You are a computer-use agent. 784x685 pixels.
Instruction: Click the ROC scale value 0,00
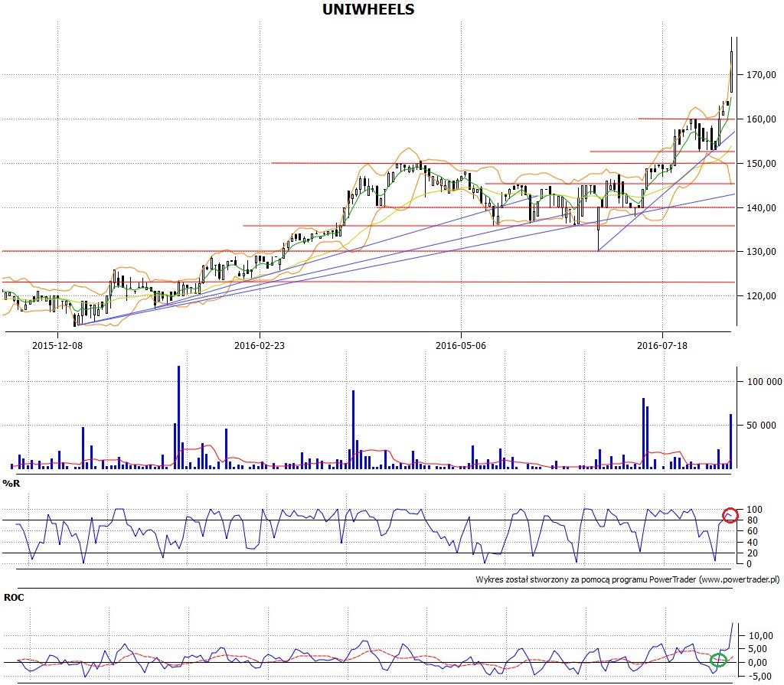click(x=759, y=663)
